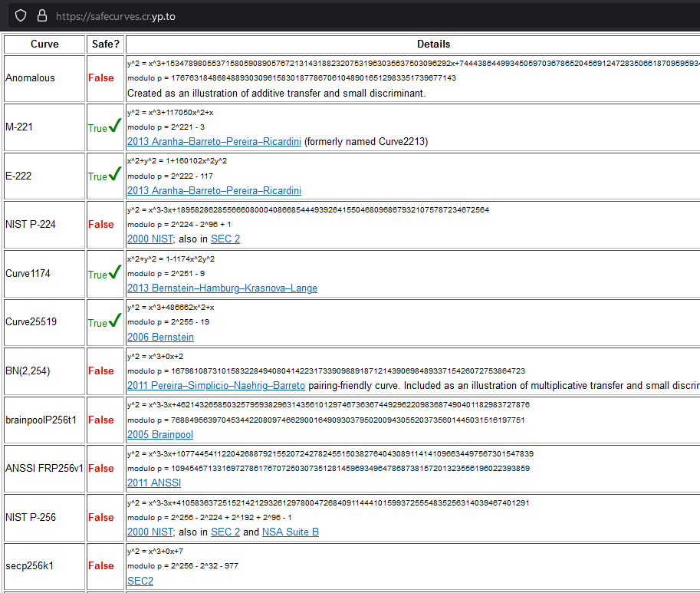Click the NIST P-224 curve name cell
This screenshot has height=593, width=700.
tap(44, 225)
